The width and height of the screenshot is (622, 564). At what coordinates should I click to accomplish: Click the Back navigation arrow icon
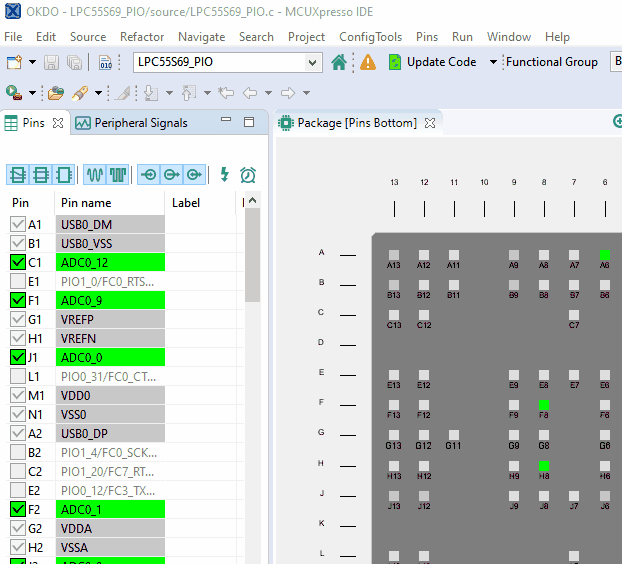tap(250, 93)
